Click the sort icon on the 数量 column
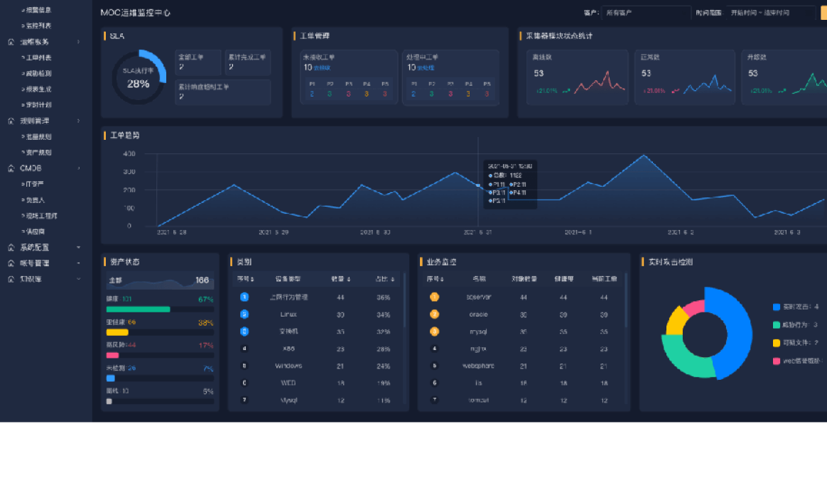This screenshot has width=827, height=504. tap(347, 279)
